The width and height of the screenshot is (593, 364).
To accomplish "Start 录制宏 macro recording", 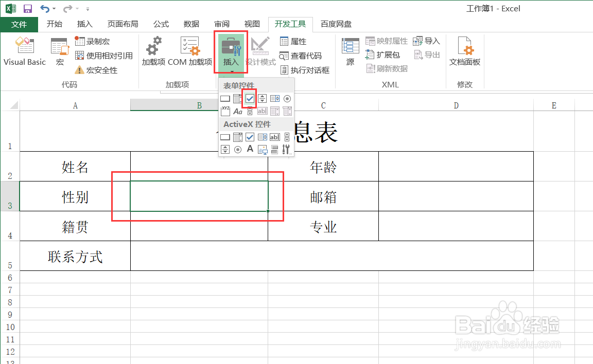I will tap(92, 41).
